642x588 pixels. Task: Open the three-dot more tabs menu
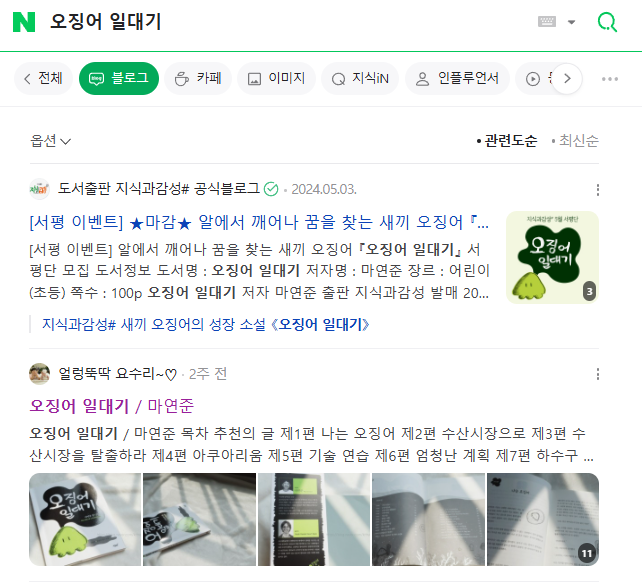(610, 79)
